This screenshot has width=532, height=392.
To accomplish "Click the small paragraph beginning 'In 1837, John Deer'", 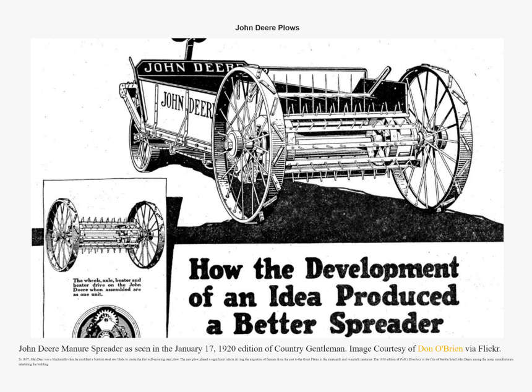I will (266, 362).
